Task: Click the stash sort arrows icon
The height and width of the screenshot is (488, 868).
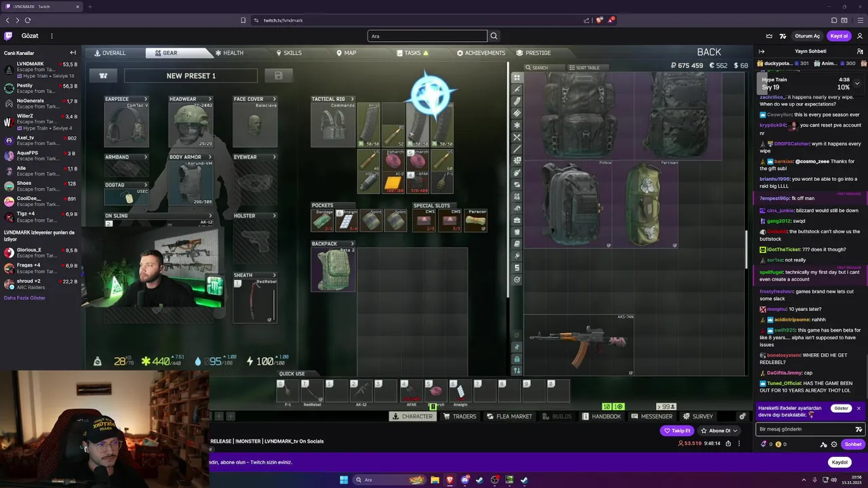Action: pyautogui.click(x=517, y=370)
